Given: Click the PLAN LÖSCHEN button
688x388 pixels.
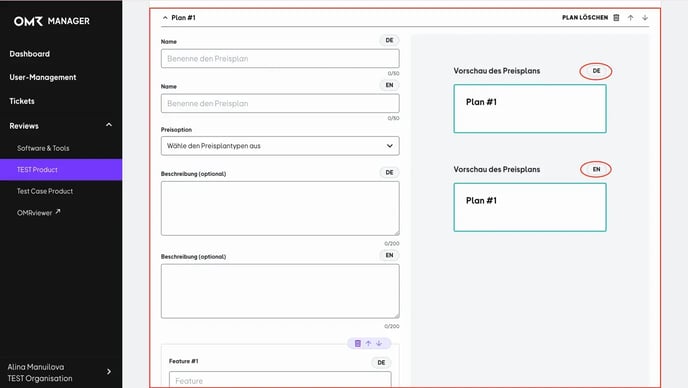Looking at the screenshot, I should point(585,18).
